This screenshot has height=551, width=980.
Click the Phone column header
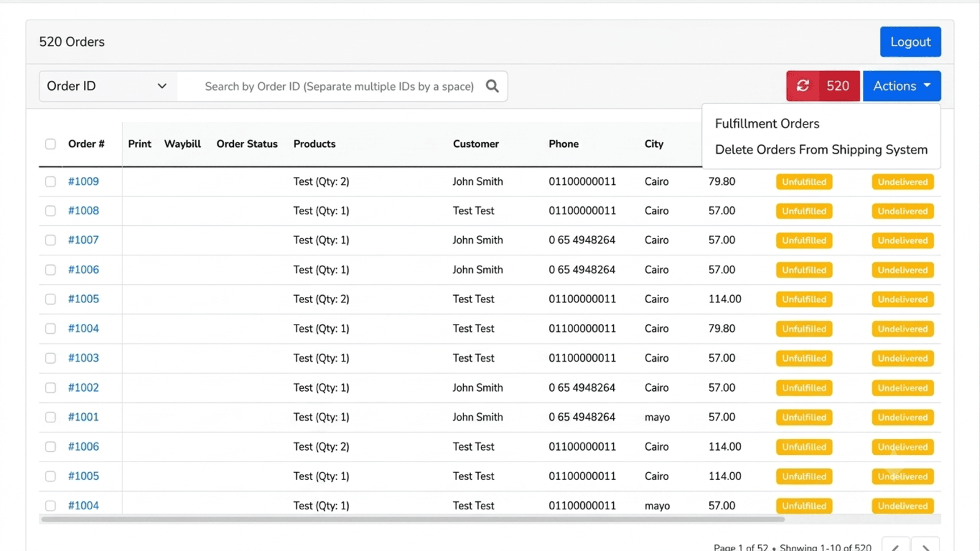pyautogui.click(x=563, y=144)
